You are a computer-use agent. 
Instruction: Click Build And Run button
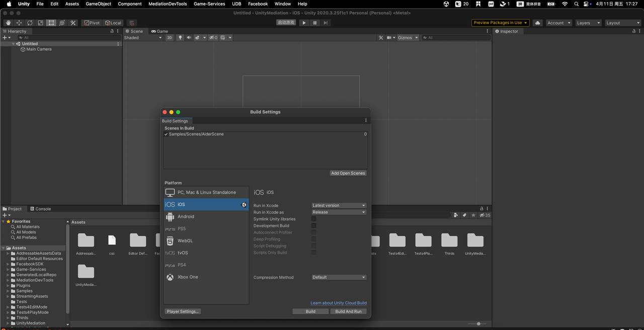click(x=348, y=311)
